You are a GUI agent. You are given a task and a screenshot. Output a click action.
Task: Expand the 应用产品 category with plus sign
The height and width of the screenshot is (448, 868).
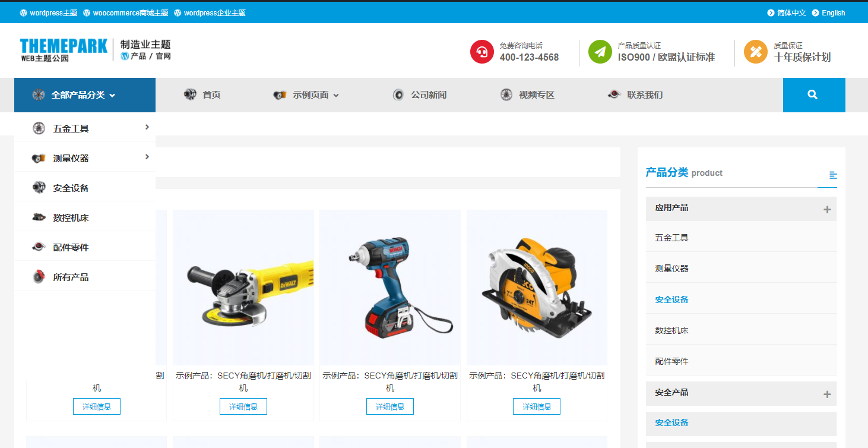pyautogui.click(x=828, y=209)
